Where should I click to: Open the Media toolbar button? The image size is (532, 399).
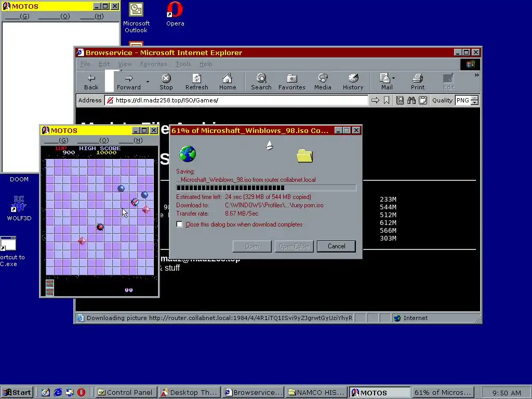point(323,82)
